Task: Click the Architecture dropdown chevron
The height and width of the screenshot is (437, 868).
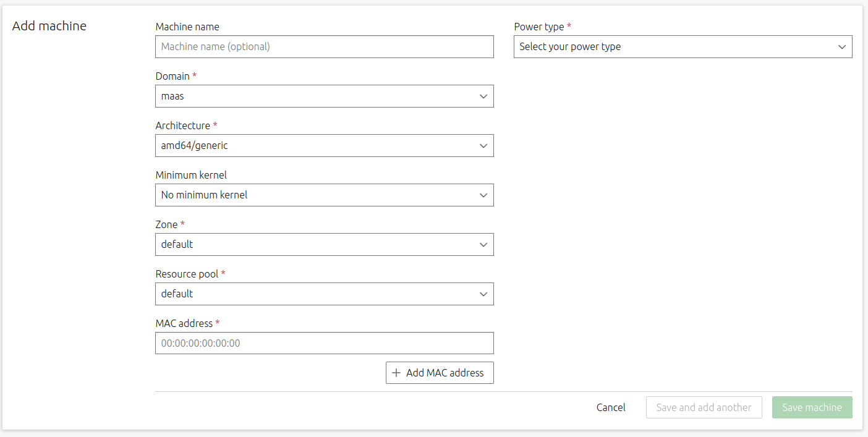Action: 483,145
